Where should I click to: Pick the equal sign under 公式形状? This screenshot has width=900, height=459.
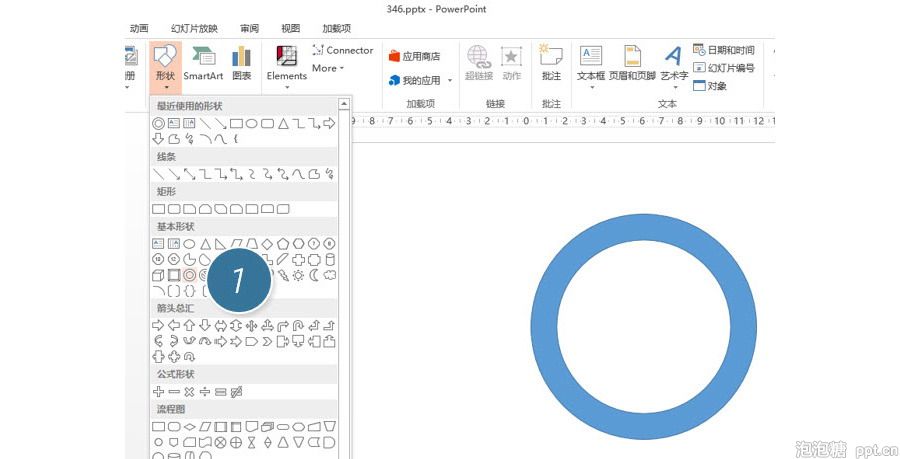[x=220, y=392]
